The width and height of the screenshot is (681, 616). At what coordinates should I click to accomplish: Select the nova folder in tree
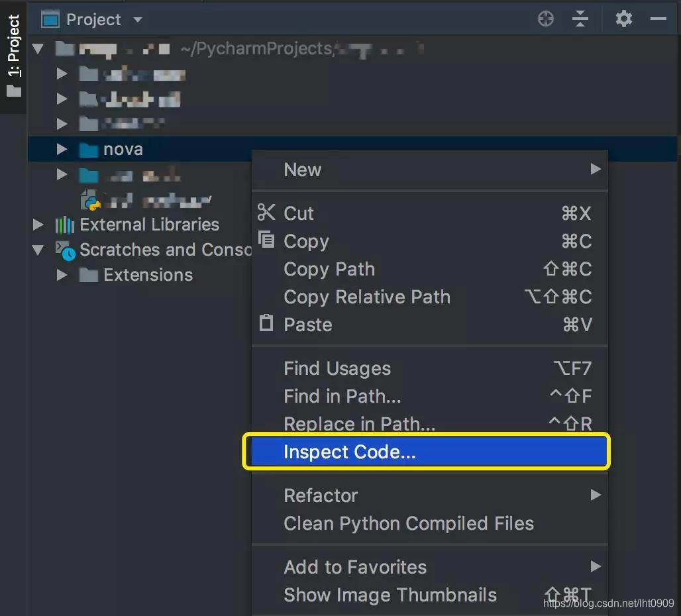point(352,149)
